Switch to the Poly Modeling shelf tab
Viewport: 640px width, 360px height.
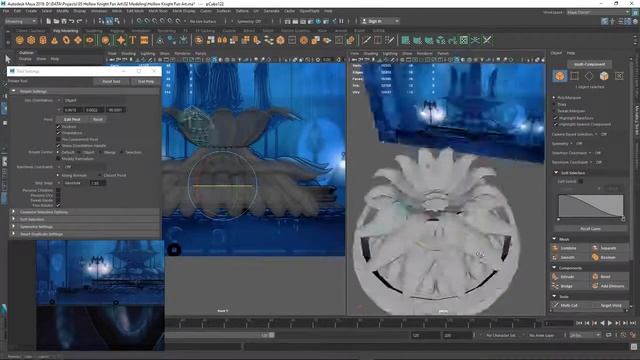(x=65, y=31)
